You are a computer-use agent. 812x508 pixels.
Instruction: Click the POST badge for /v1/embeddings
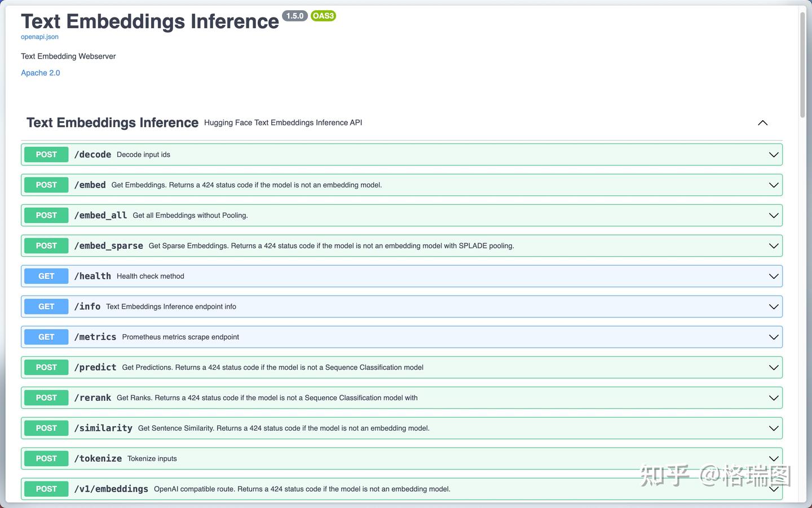[x=46, y=489]
